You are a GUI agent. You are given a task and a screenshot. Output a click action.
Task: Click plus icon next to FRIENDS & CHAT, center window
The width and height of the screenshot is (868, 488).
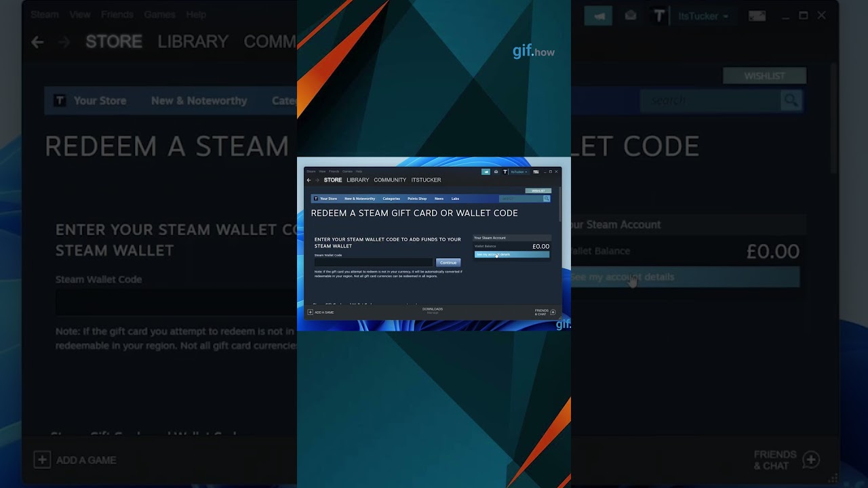[553, 312]
